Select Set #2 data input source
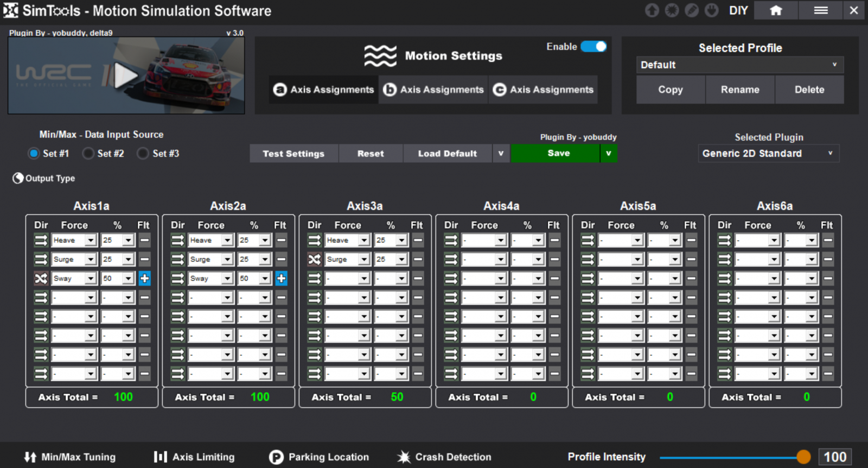The image size is (868, 468). click(x=88, y=154)
